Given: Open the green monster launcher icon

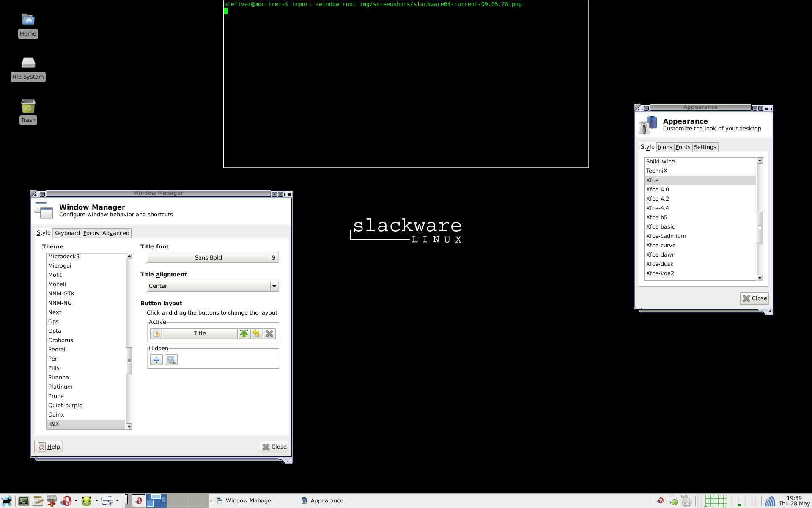Looking at the screenshot, I should (x=86, y=501).
